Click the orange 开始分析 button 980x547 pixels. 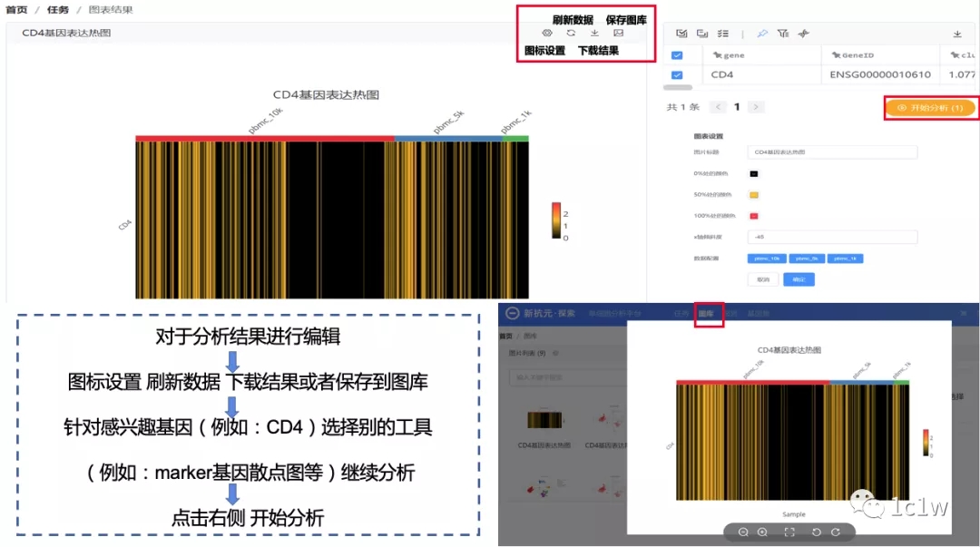coord(930,108)
